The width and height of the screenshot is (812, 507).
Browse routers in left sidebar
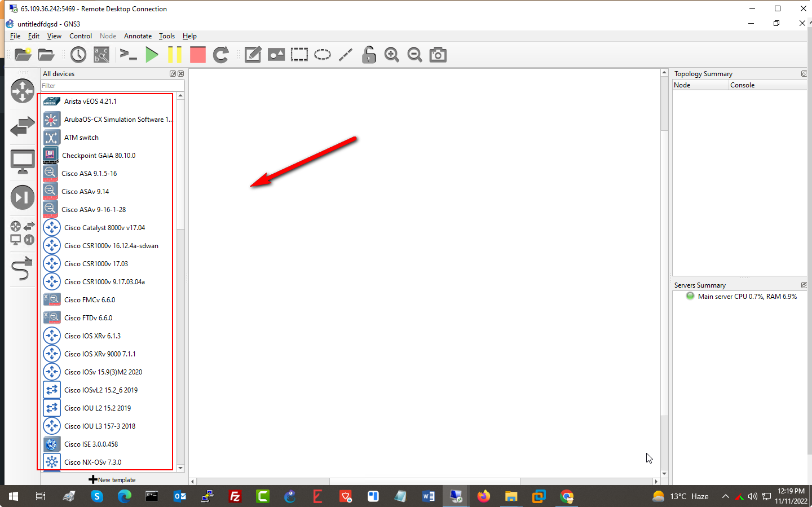click(x=23, y=91)
